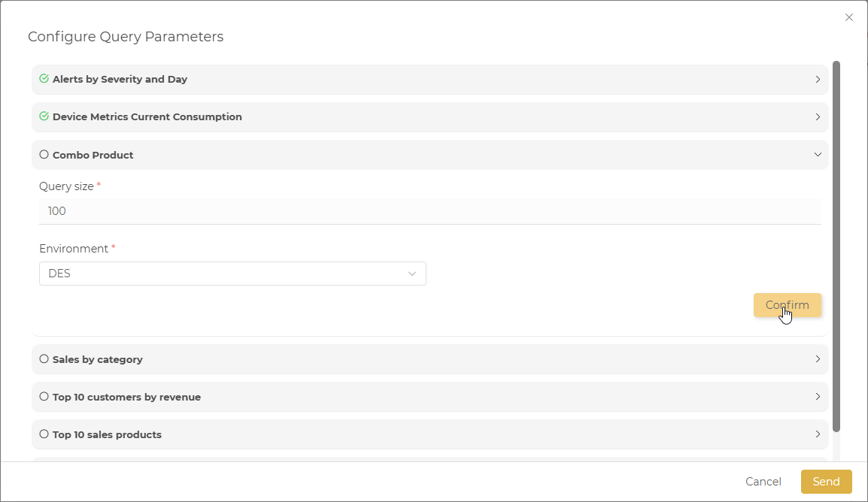Click the chevron on Alerts by Severity row
The width and height of the screenshot is (868, 502).
click(818, 79)
